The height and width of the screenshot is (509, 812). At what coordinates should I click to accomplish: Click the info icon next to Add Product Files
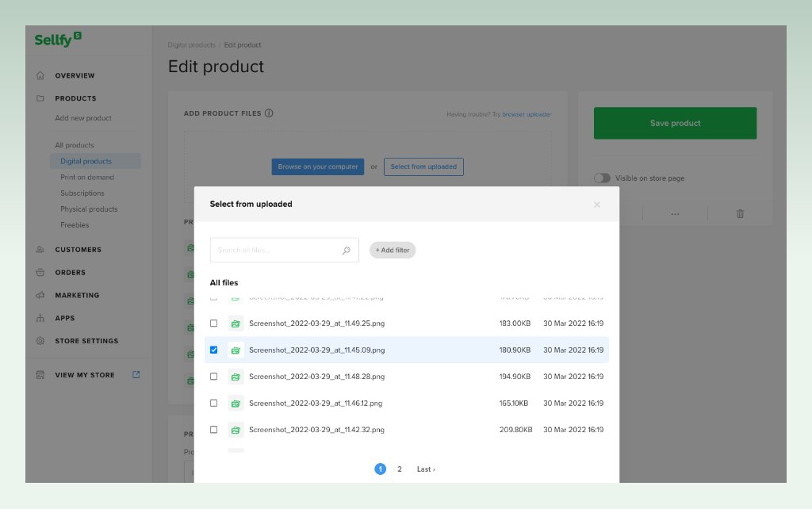pyautogui.click(x=269, y=113)
